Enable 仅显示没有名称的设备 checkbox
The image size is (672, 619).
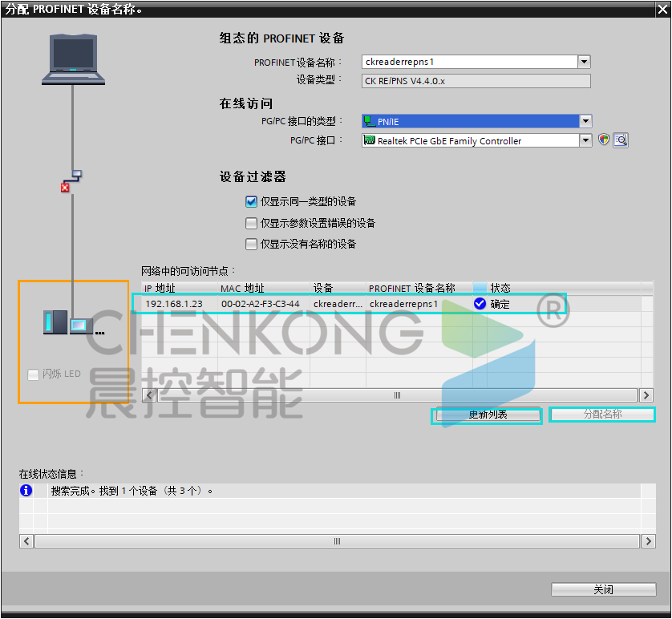[x=252, y=244]
